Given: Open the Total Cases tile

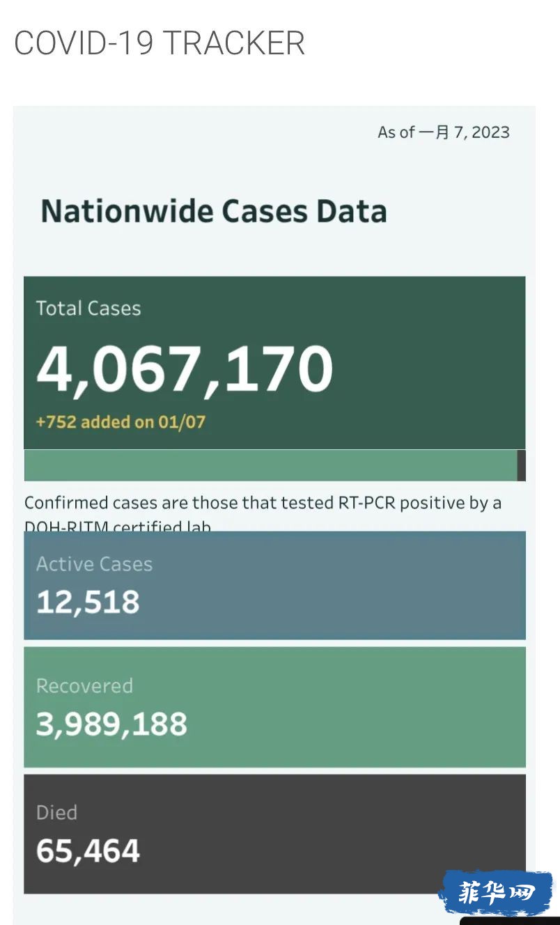Looking at the screenshot, I should click(274, 363).
